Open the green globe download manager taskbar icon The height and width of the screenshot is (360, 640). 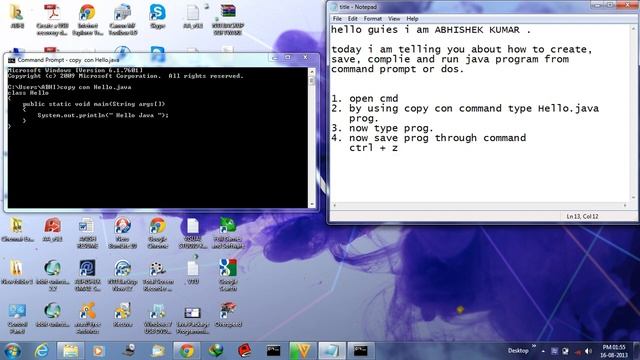coord(216,350)
